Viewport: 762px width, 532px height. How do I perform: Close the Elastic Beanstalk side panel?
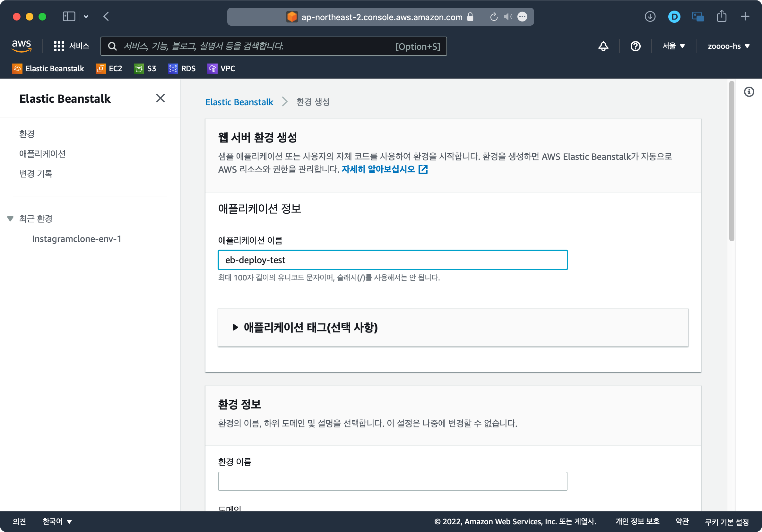pos(160,98)
